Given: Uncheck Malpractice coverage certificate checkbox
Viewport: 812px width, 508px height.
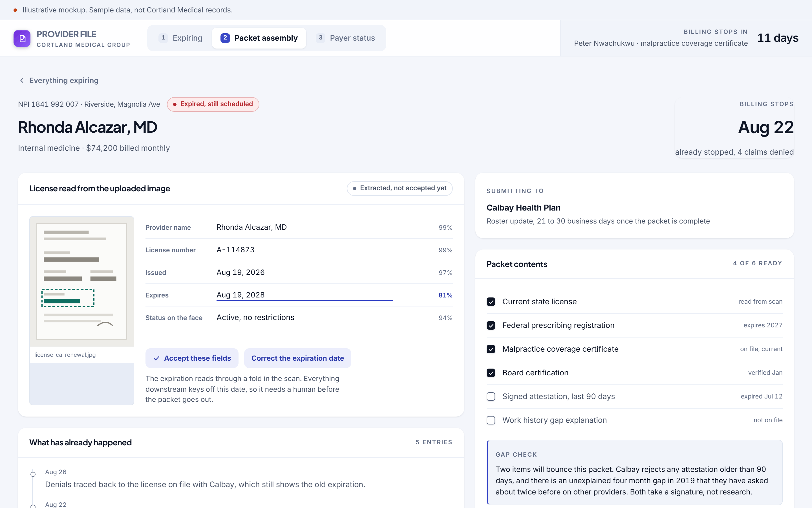Looking at the screenshot, I should (491, 349).
